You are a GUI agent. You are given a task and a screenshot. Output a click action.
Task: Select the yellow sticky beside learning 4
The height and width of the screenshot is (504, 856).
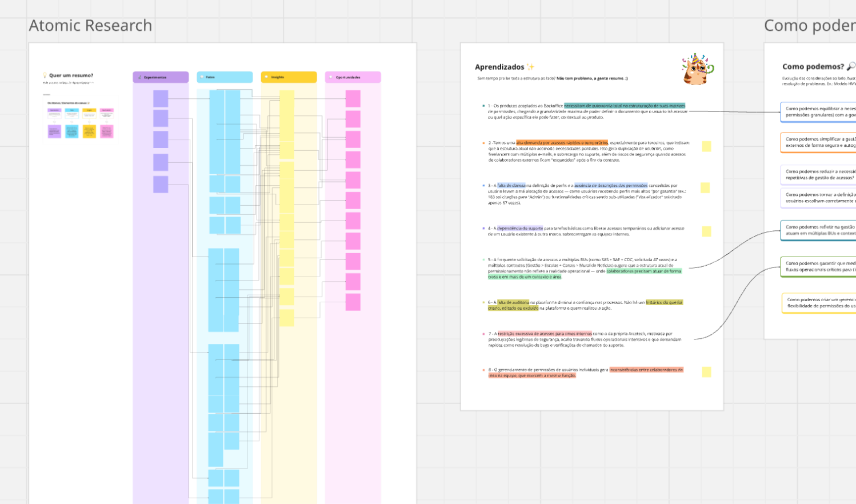click(706, 231)
